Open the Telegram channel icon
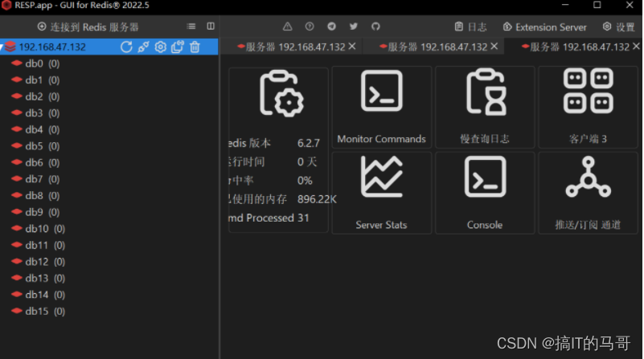Image resolution: width=644 pixels, height=359 pixels. tap(331, 27)
